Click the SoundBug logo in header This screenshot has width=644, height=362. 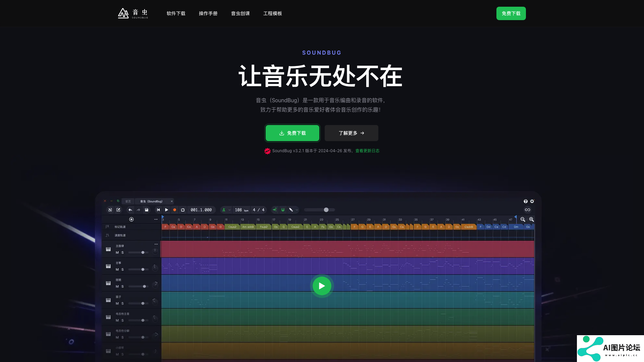click(133, 13)
